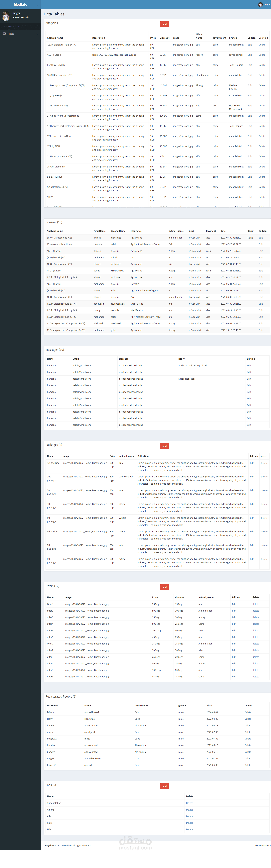
Task: Edit message with reply asjdajskdasdsadsakjdaksjd
Action: 249,366
